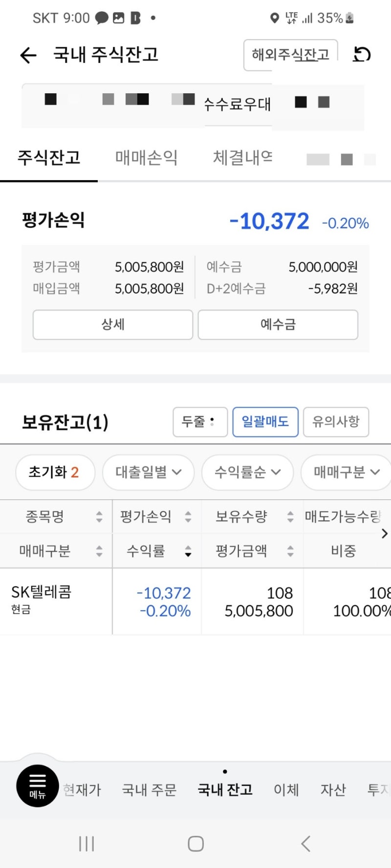This screenshot has width=391, height=868.
Task: Open the 수익률순 sorting dropdown
Action: pyautogui.click(x=247, y=472)
